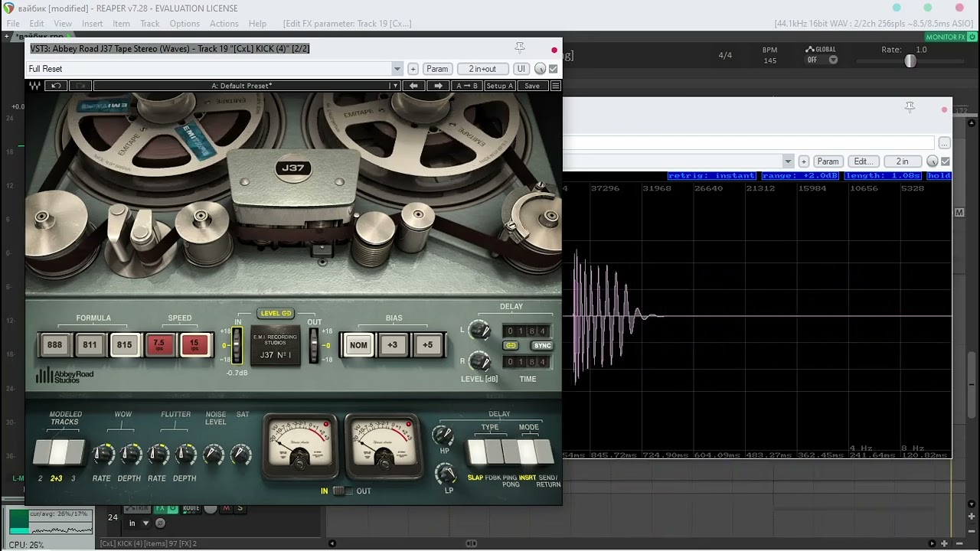The width and height of the screenshot is (980, 551).
Task: Open the Waves hamburger options menu
Action: click(x=556, y=86)
